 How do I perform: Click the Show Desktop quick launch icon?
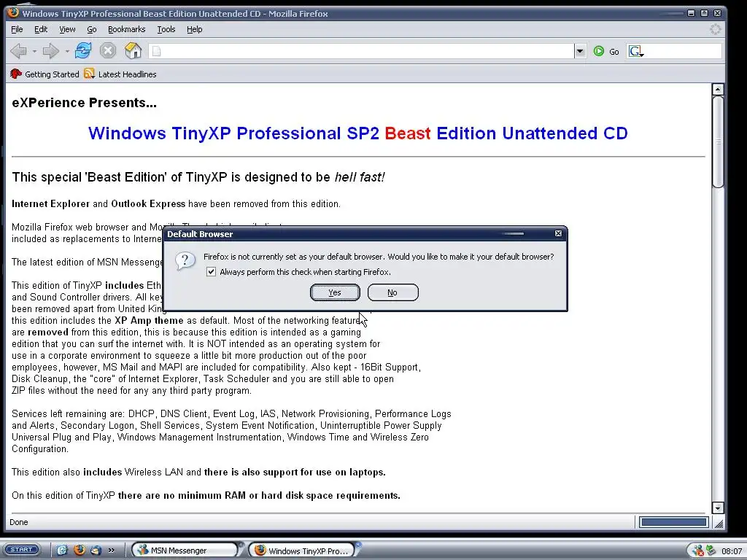tap(63, 550)
